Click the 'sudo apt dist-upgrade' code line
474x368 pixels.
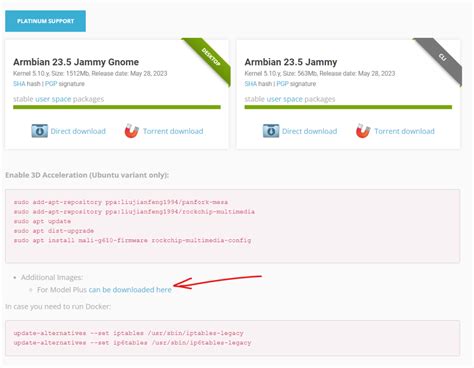[x=54, y=231]
